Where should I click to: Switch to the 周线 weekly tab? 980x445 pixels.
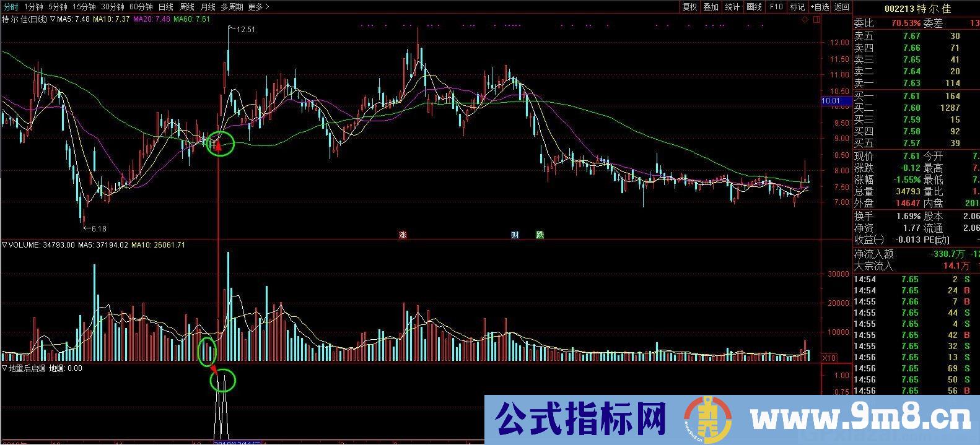(x=187, y=7)
